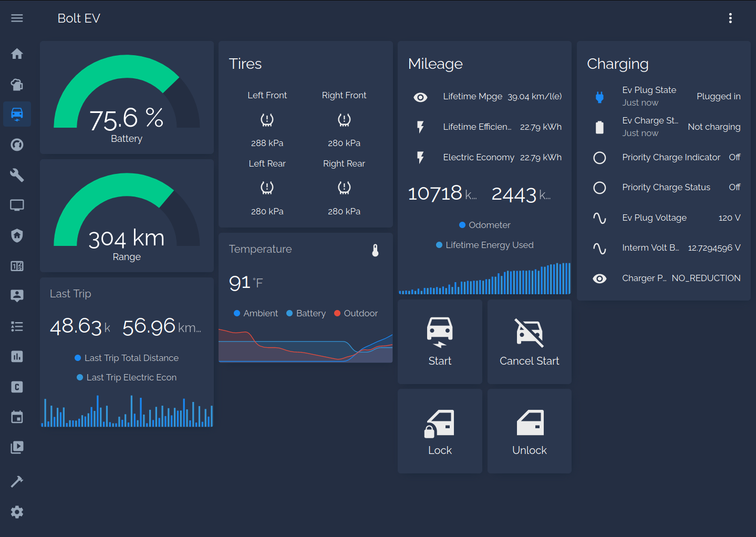Viewport: 756px width, 537px height.
Task: Click the Priority Charge Status circle icon
Action: tap(599, 188)
